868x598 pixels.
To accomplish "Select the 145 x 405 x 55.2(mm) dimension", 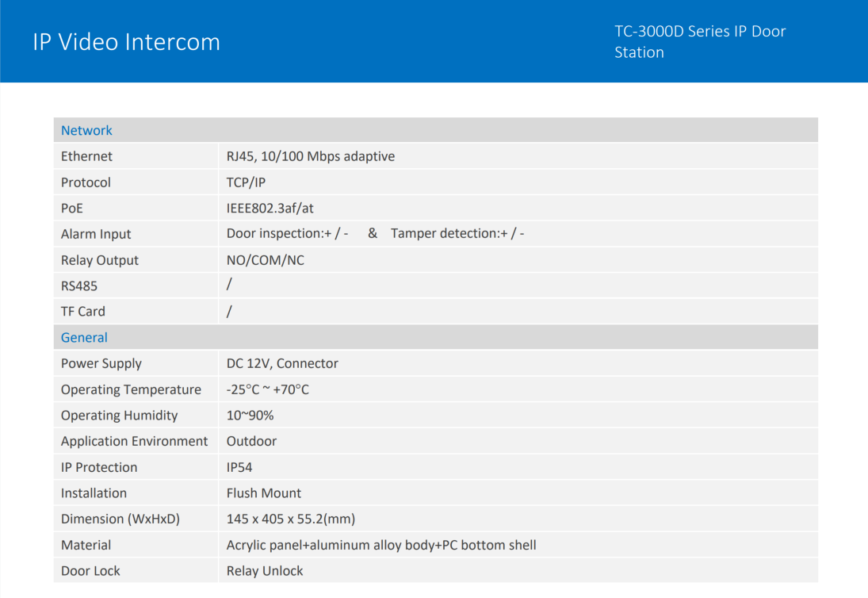I will (290, 519).
